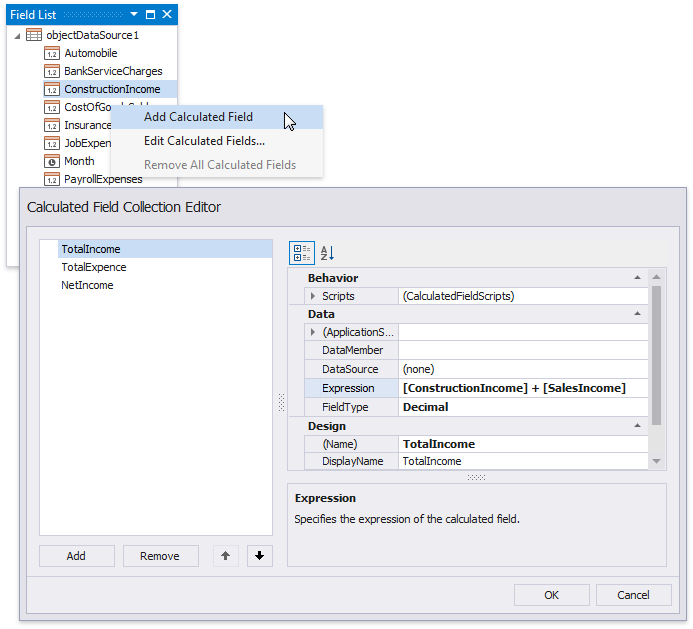Collapse the Design category

(637, 426)
